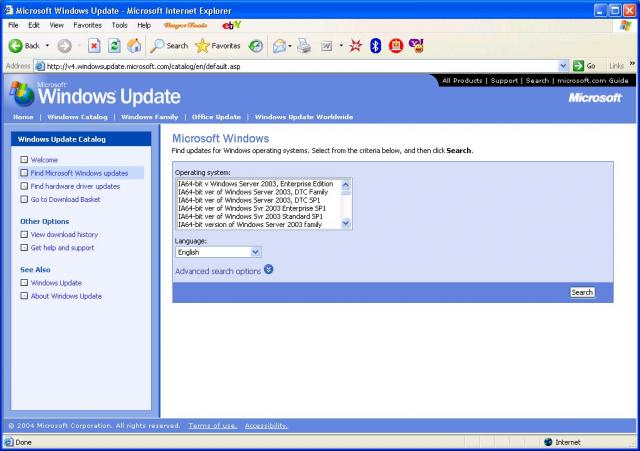Click the eBay logo in the menu bar
640x451 pixels.
[x=231, y=25]
